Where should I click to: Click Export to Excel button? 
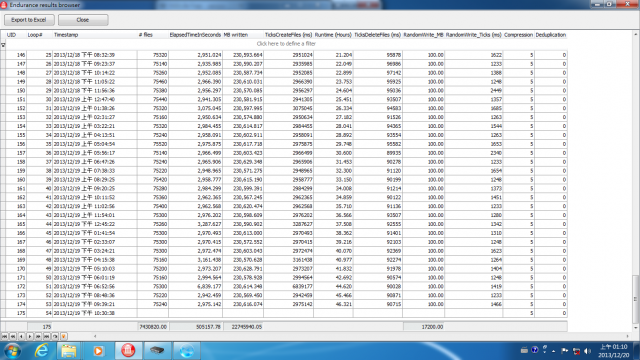pyautogui.click(x=29, y=20)
